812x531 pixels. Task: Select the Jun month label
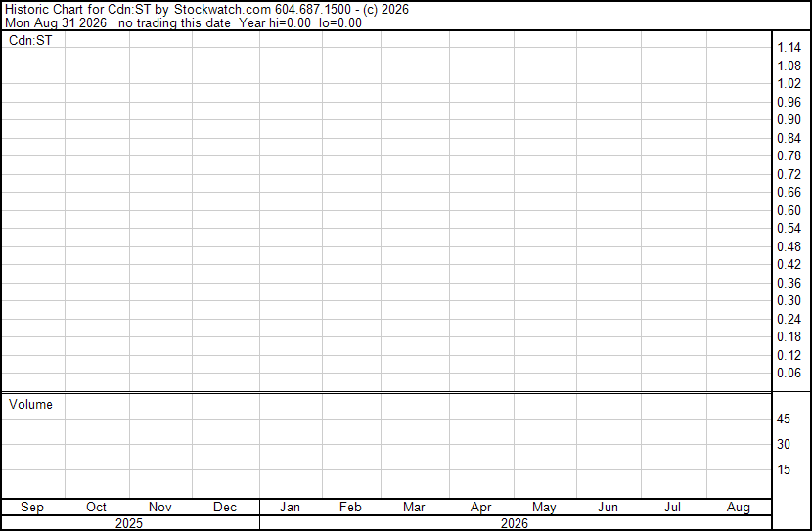608,508
